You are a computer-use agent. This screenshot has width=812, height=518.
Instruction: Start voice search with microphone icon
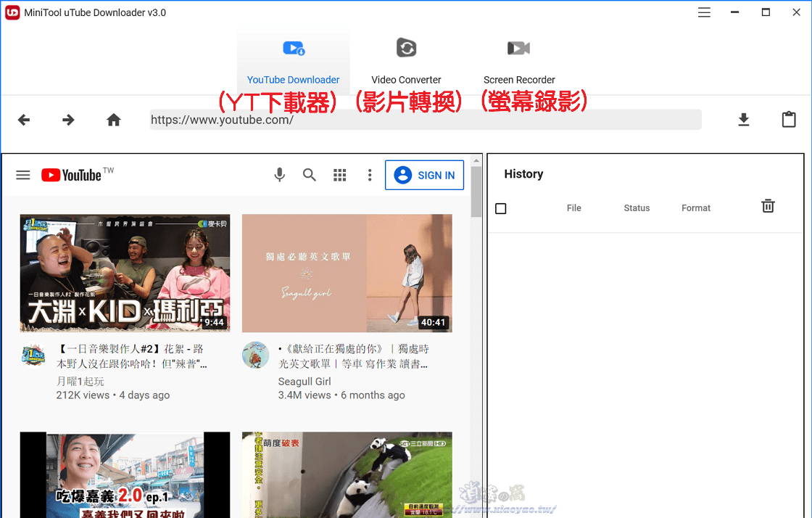(279, 175)
